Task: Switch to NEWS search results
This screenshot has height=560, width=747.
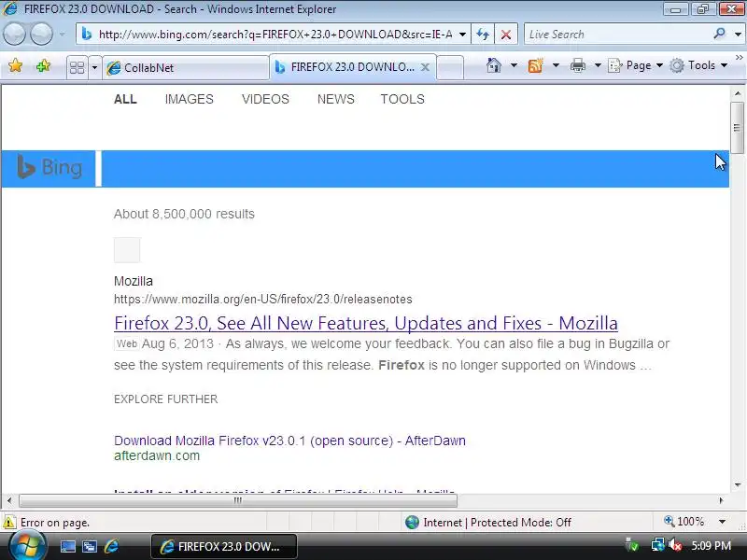Action: tap(336, 99)
